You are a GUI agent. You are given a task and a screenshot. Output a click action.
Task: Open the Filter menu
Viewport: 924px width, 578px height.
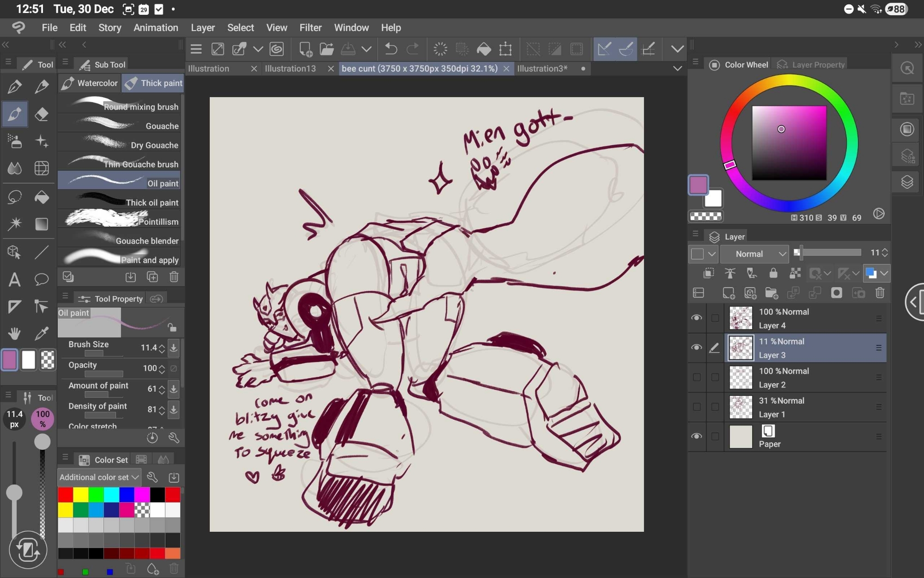[x=310, y=28]
